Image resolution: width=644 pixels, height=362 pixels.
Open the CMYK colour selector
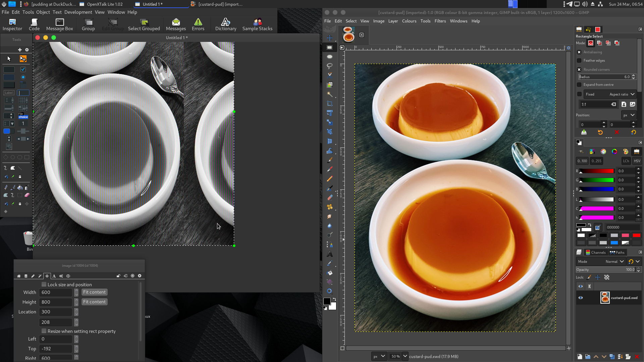click(592, 152)
